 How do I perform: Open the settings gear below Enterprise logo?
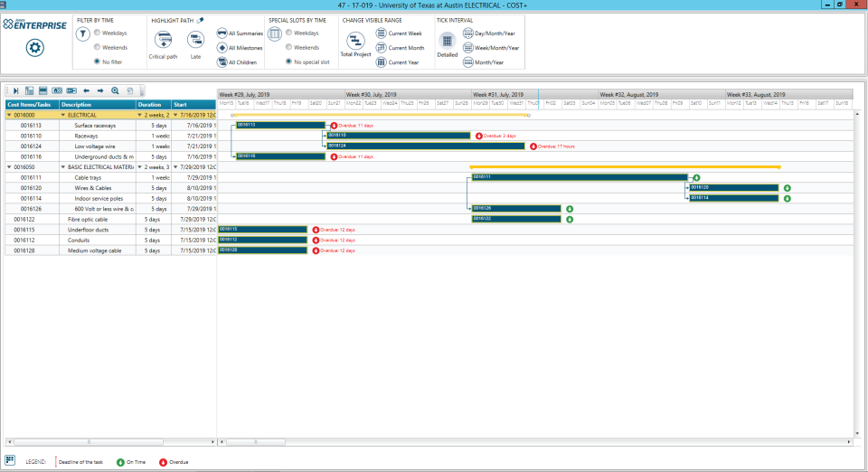pyautogui.click(x=35, y=48)
